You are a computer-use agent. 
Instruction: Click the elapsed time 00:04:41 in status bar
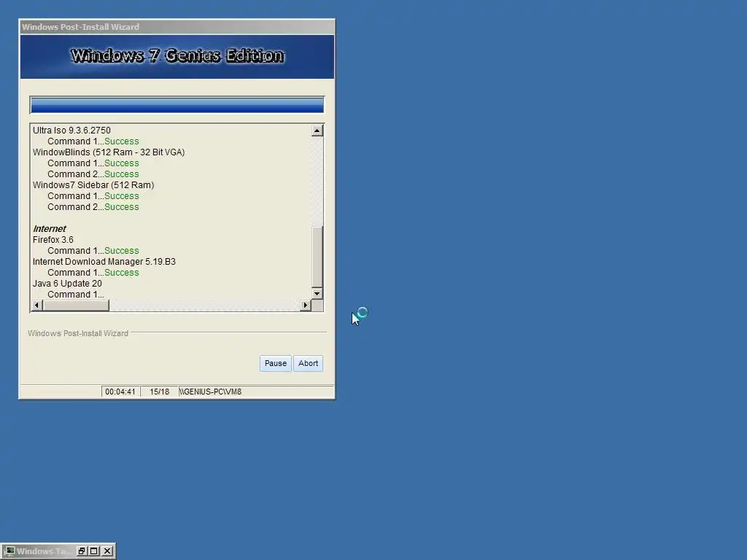click(x=120, y=392)
